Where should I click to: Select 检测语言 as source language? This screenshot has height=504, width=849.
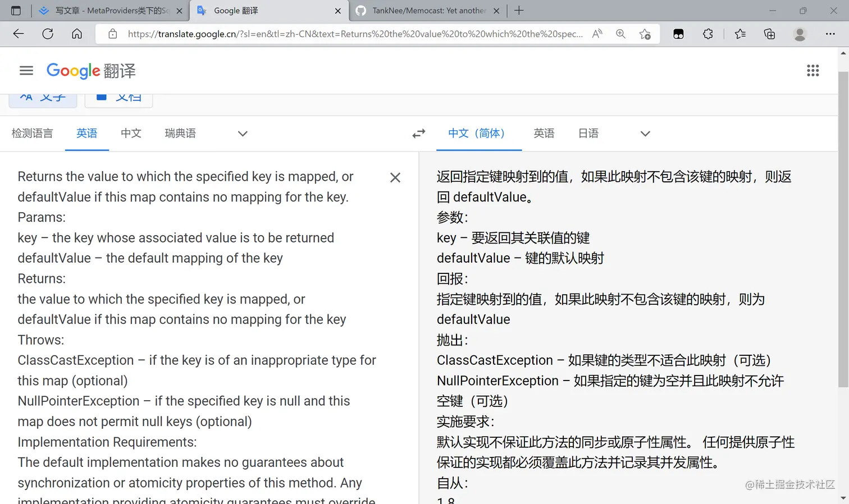pos(32,134)
